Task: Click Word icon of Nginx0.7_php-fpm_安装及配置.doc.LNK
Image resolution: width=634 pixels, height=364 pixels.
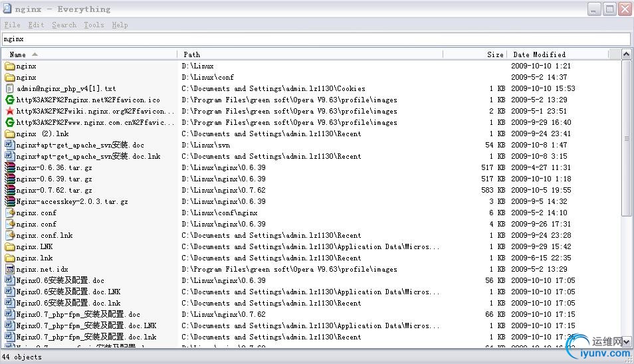Action: coord(10,326)
